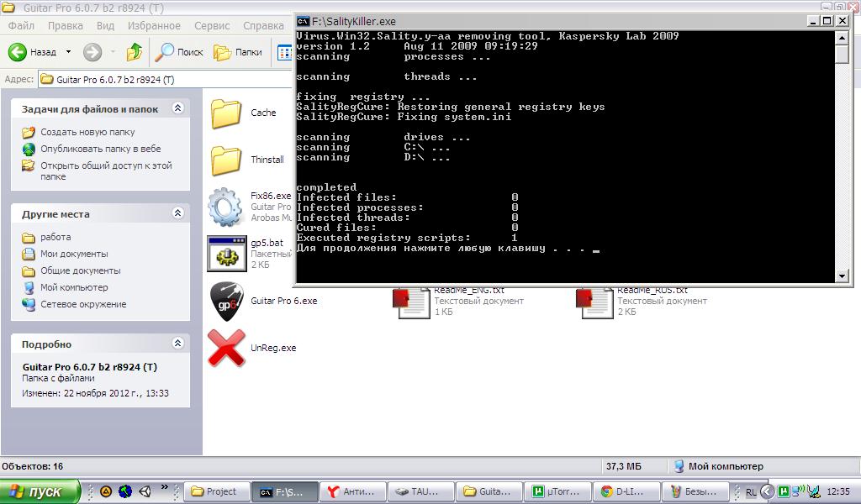The width and height of the screenshot is (861, 504).
Task: Click 'Мои документы' link in sidebar
Action: 74,254
